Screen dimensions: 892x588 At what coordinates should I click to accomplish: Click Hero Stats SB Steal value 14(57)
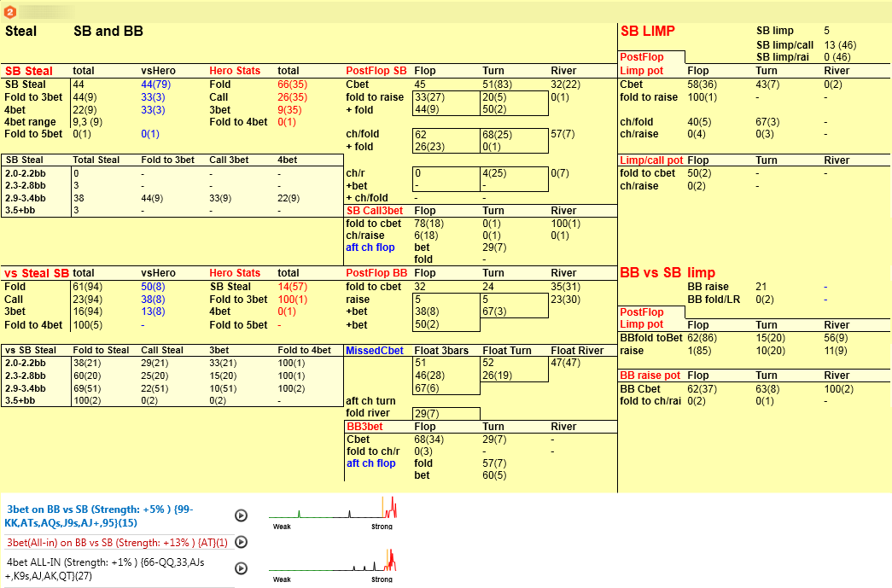pyautogui.click(x=293, y=287)
